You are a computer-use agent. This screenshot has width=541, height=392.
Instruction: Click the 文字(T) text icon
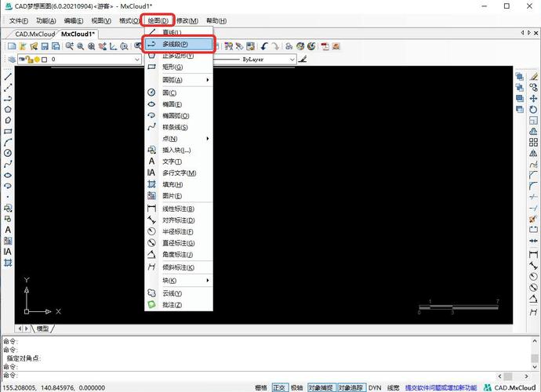151,162
